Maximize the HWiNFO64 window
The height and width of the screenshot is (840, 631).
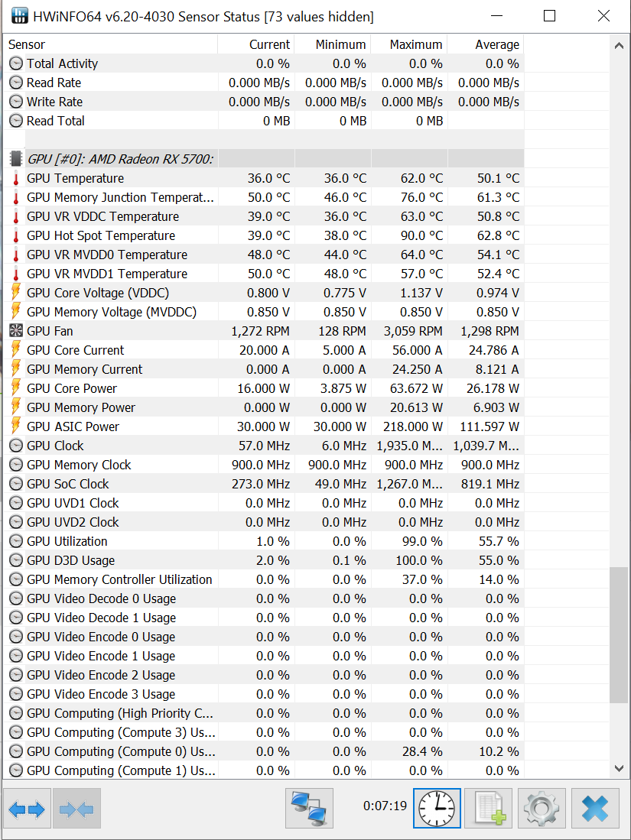coord(549,16)
